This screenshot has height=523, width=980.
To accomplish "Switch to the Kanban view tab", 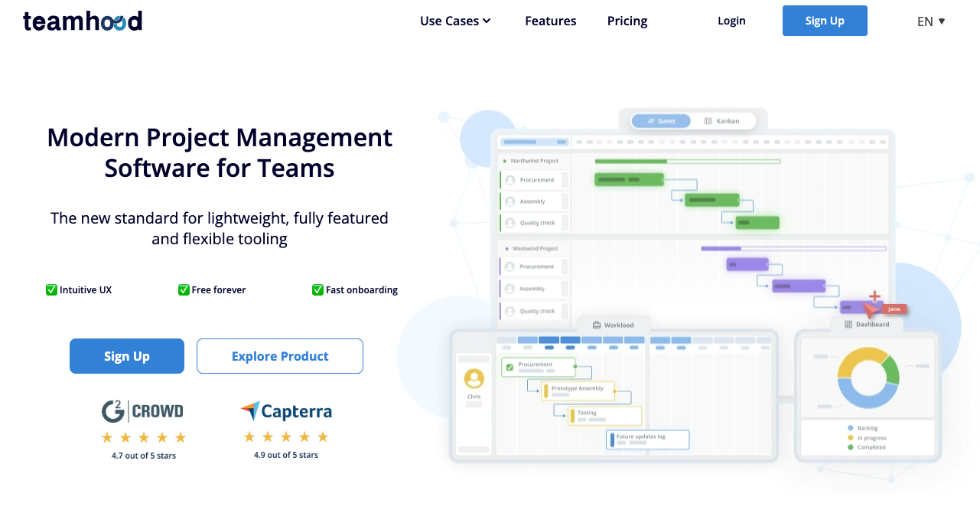I will (x=721, y=121).
